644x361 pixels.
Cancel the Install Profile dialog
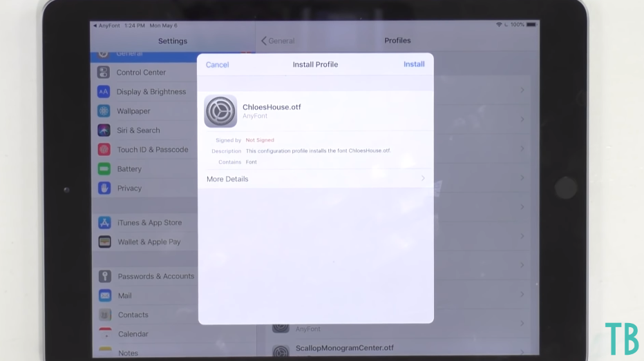217,65
